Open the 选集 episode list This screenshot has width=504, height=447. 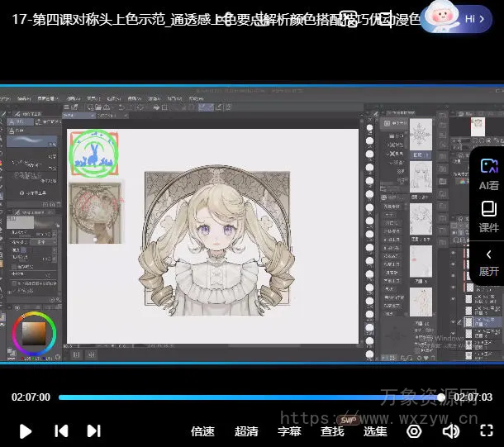pos(375,431)
